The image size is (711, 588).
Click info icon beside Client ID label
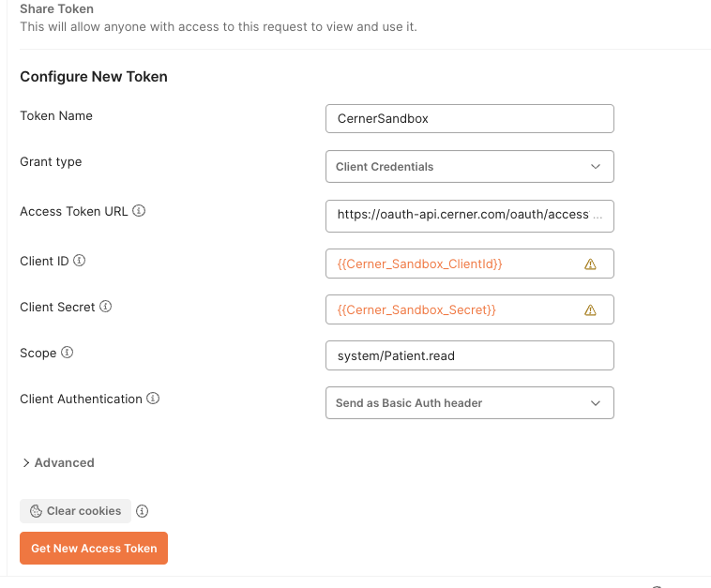(80, 261)
